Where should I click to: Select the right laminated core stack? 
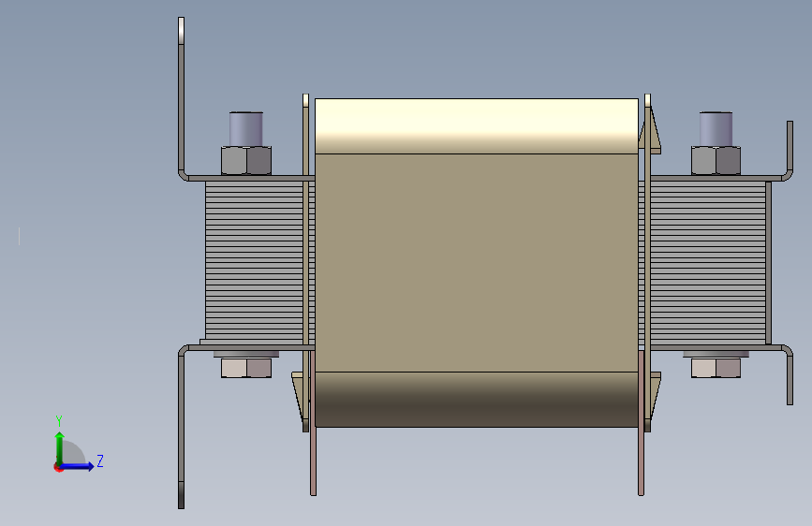pos(708,262)
